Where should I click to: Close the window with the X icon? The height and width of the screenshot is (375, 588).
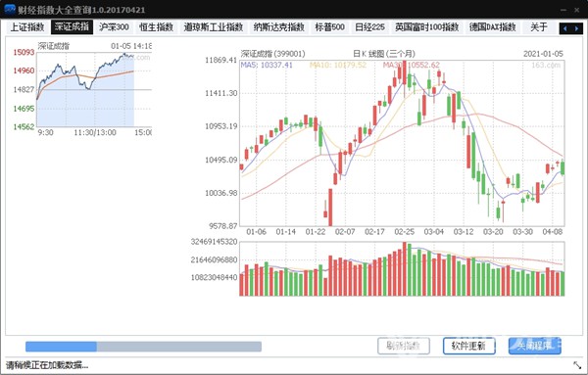click(x=577, y=10)
